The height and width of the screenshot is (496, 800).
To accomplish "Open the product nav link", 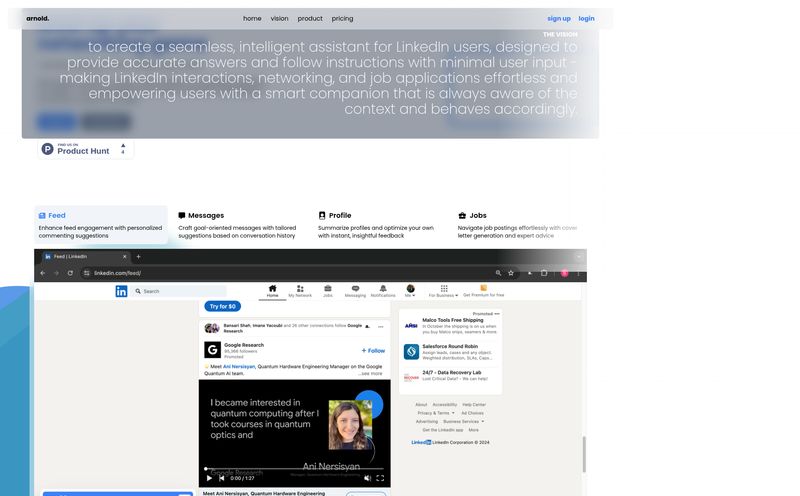I will coord(310,18).
